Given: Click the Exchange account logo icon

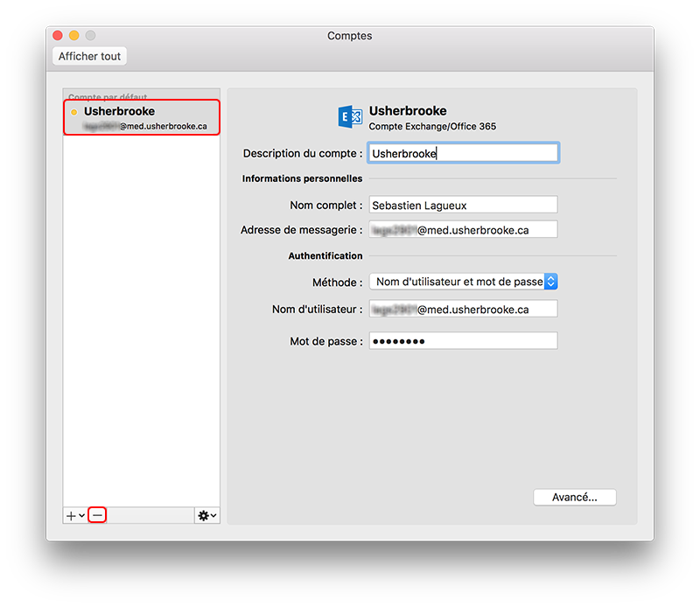Looking at the screenshot, I should point(350,117).
